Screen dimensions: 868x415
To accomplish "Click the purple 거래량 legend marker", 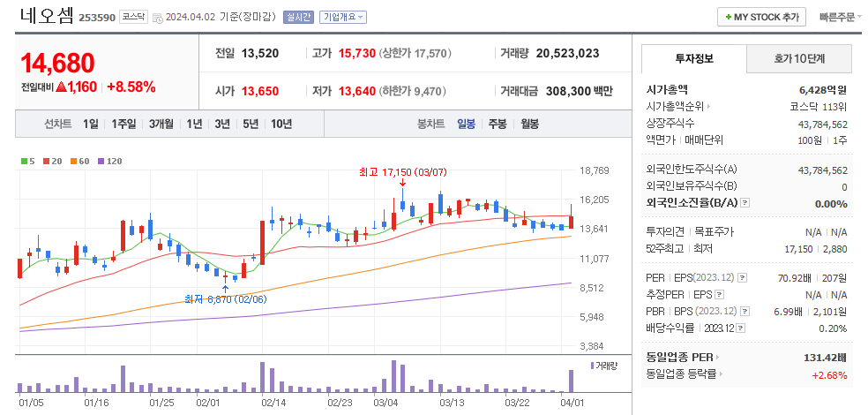I will coord(592,366).
